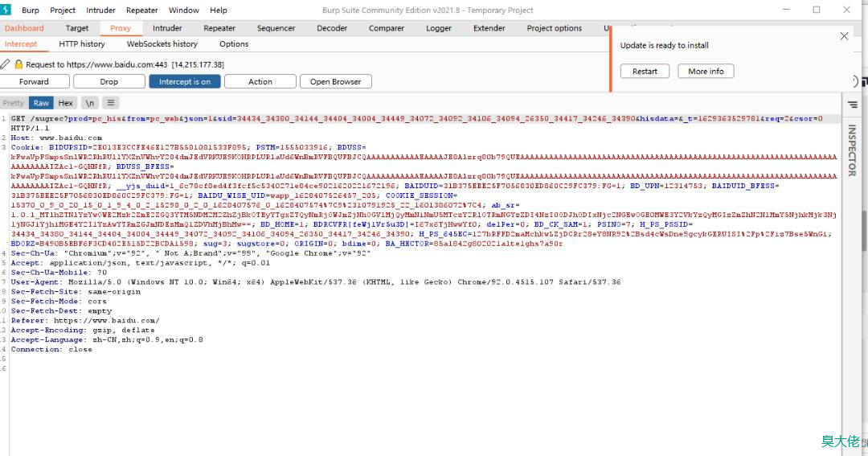The width and height of the screenshot is (868, 456).
Task: Switch to the Repeater tool tab
Action: point(219,28)
